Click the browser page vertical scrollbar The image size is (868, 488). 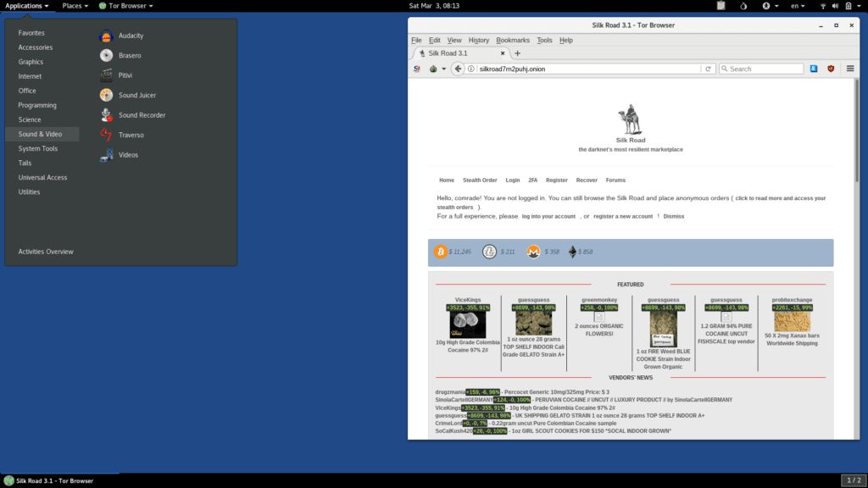[x=858, y=254]
